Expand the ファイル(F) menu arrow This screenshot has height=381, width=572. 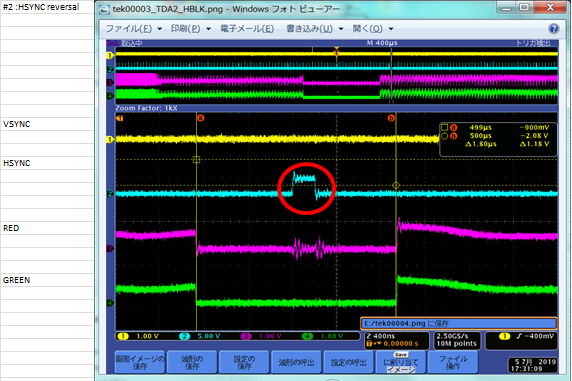tap(159, 29)
